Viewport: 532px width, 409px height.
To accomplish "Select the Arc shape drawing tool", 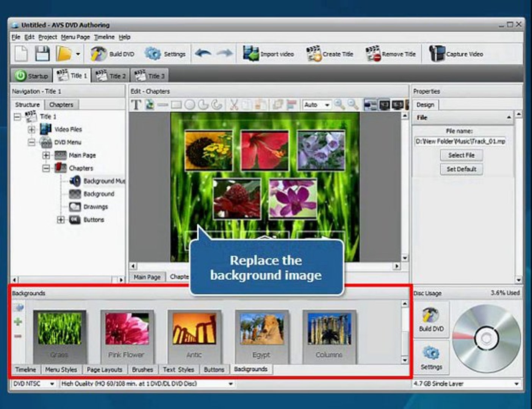I will click(x=216, y=105).
